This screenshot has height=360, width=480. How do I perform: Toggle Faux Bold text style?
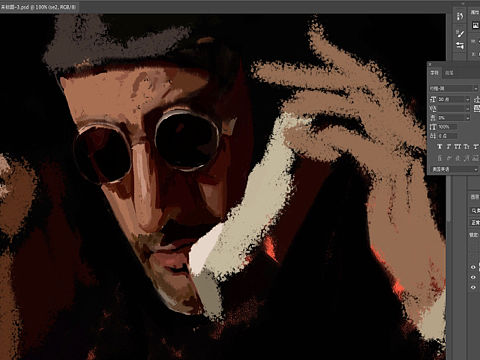click(x=439, y=146)
